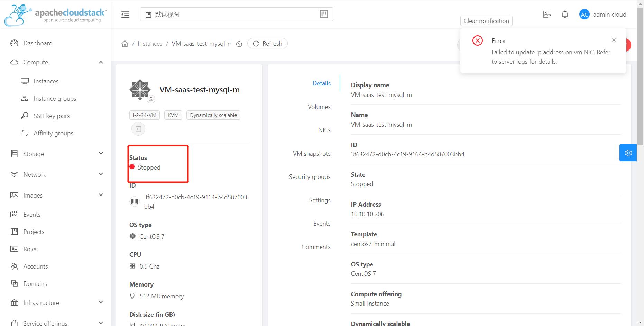Collapse the sidebar with the hamburger icon
The image size is (644, 326).
[x=125, y=14]
